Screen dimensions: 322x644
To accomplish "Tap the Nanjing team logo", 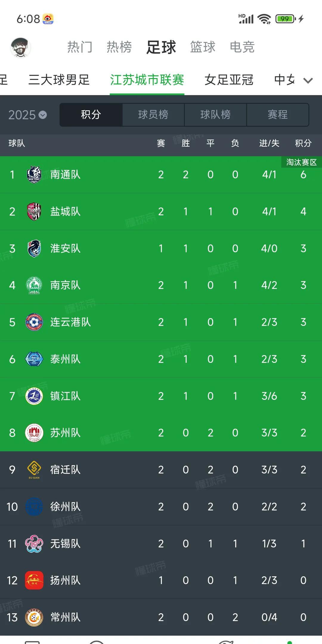I will coord(34,285).
